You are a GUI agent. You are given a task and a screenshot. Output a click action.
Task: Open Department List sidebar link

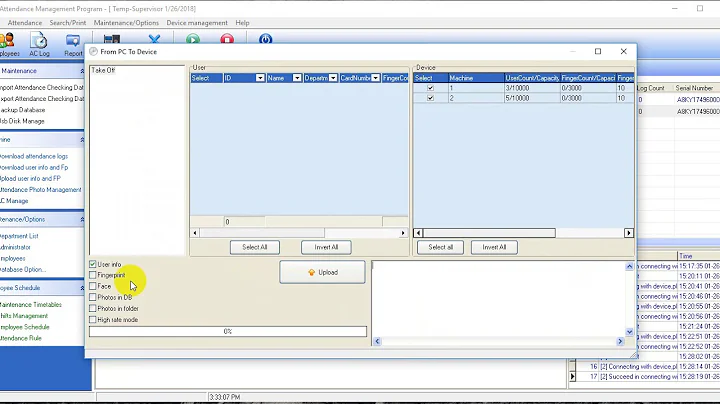(19, 236)
